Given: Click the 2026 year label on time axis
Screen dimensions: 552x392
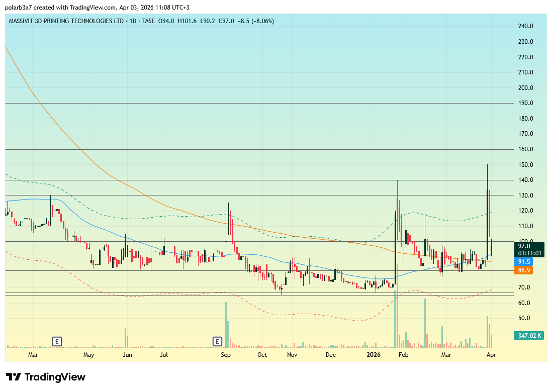Looking at the screenshot, I should coord(374,355).
